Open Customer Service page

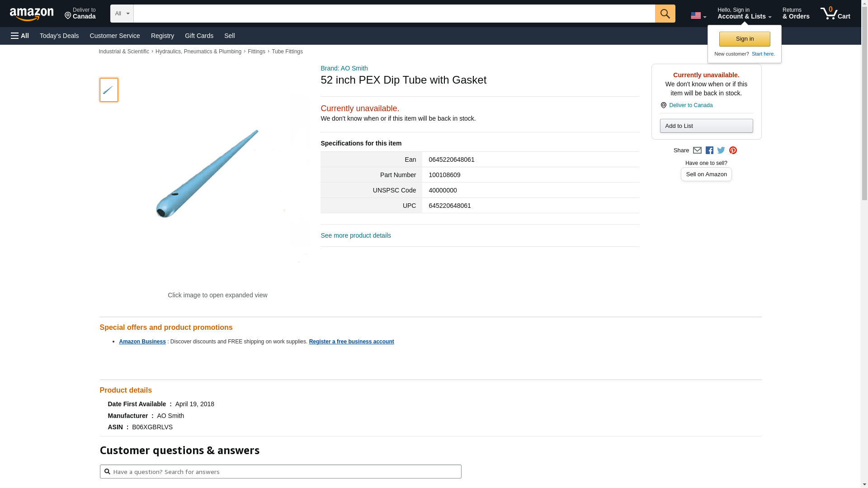click(115, 36)
